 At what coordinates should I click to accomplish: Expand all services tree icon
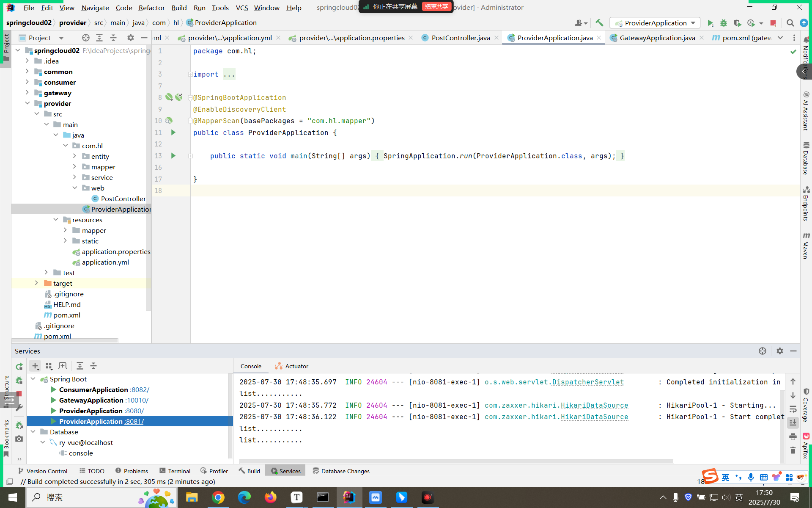(x=80, y=366)
